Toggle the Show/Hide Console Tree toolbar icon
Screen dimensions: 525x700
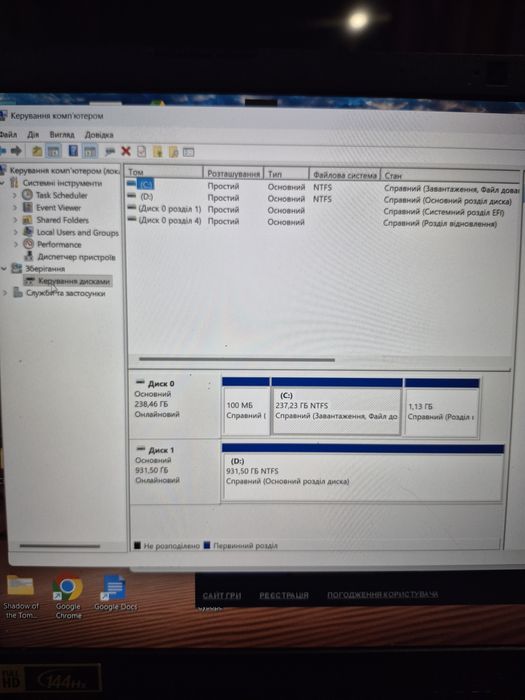click(x=53, y=151)
